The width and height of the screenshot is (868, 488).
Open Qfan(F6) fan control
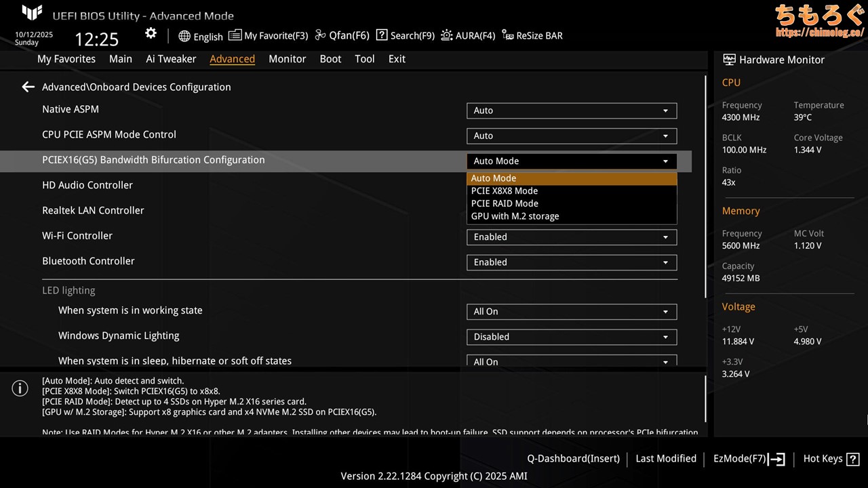pyautogui.click(x=321, y=35)
